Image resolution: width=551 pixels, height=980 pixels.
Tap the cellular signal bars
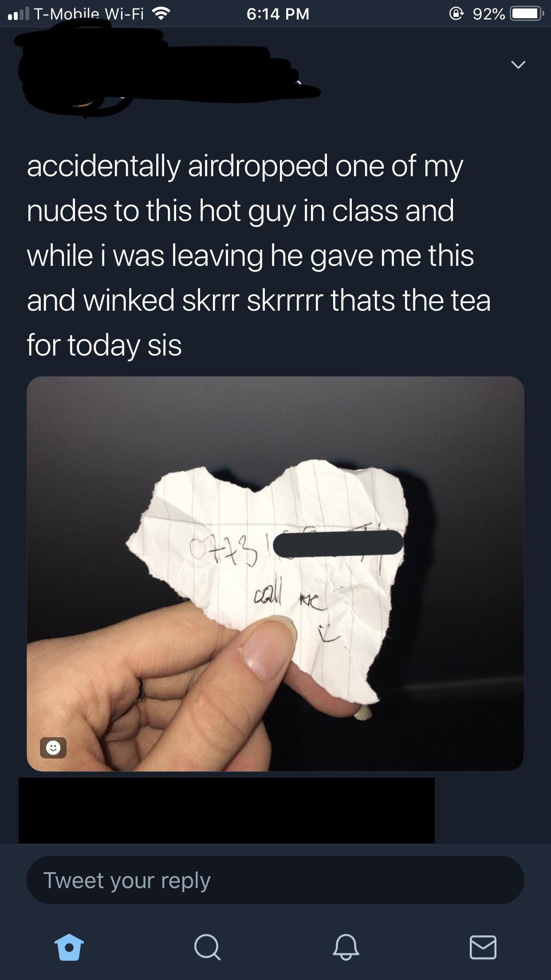18,14
